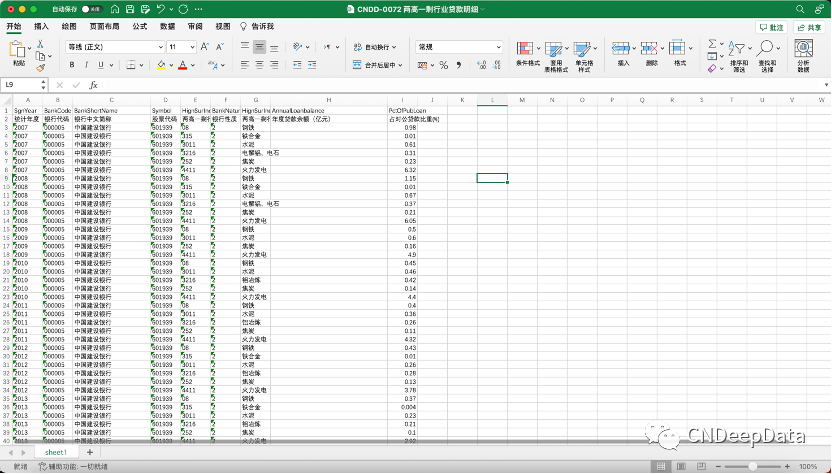
Task: Click the Format Painter brush icon
Action: point(40,67)
